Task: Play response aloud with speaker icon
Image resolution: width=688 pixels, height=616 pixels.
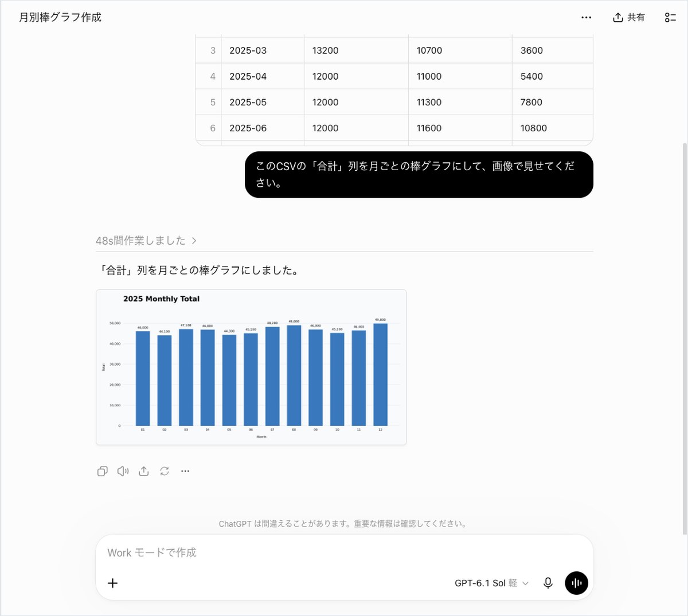Action: tap(123, 471)
